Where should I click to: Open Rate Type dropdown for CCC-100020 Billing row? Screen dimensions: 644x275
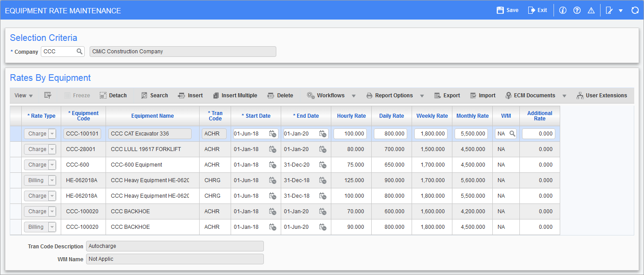coord(52,227)
